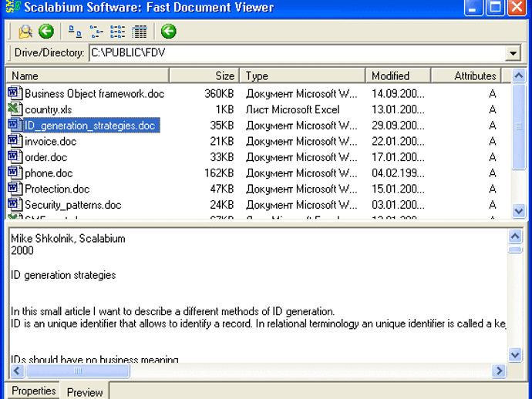Click file list scroll down arrow
The image size is (532, 399).
pos(518,211)
